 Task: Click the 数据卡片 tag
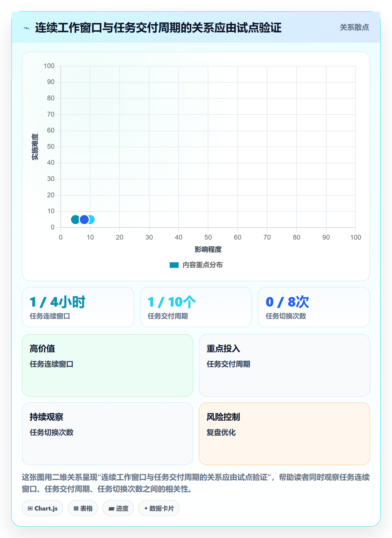[159, 508]
